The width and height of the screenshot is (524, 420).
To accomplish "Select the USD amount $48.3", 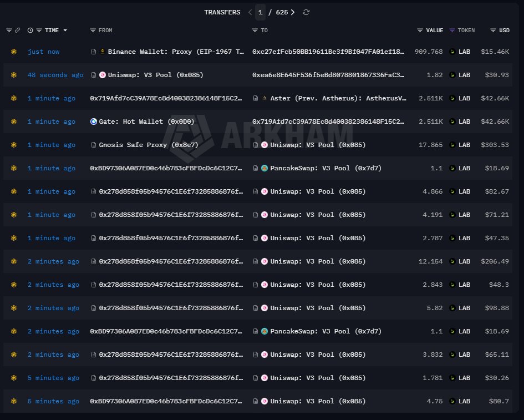I will pos(499,285).
